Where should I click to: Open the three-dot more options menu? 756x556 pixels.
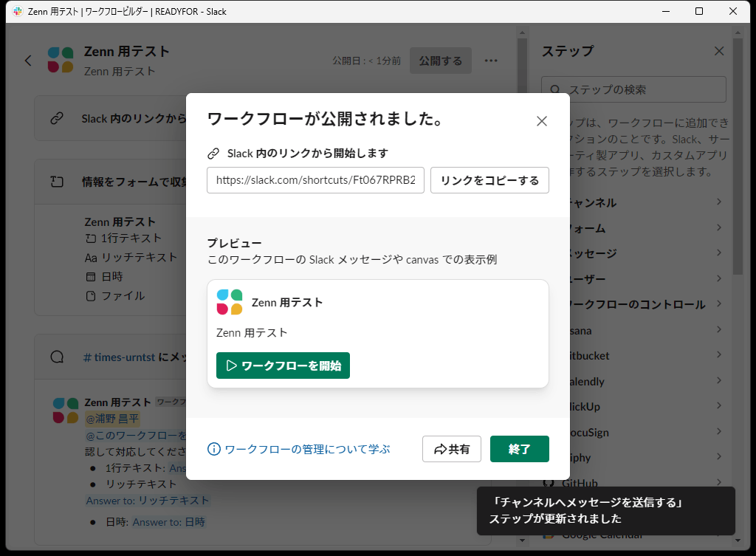(491, 61)
